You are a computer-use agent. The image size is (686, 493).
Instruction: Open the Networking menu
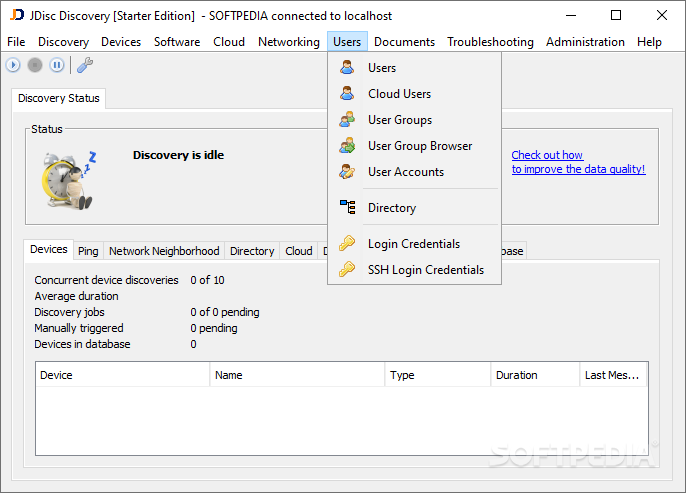coord(289,42)
